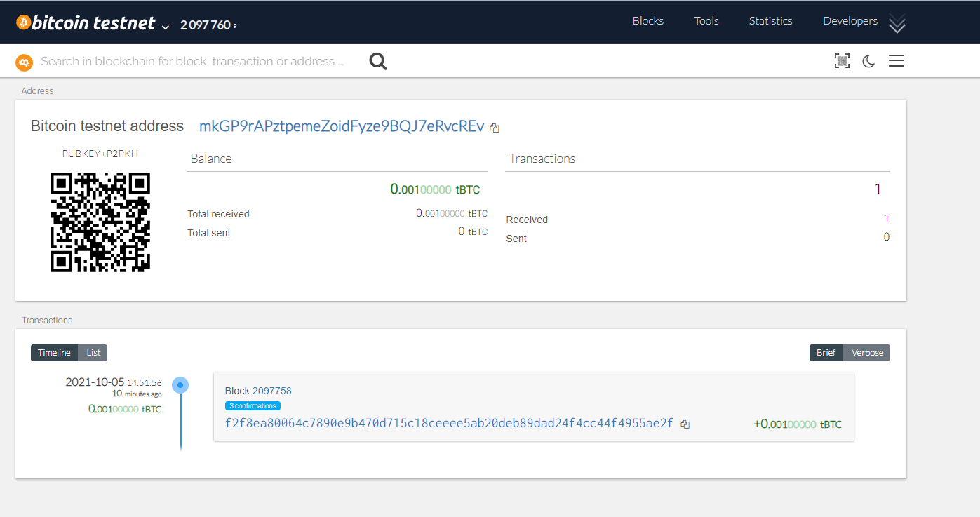Expand the double chevron down icon
The height and width of the screenshot is (517, 980).
(x=897, y=24)
